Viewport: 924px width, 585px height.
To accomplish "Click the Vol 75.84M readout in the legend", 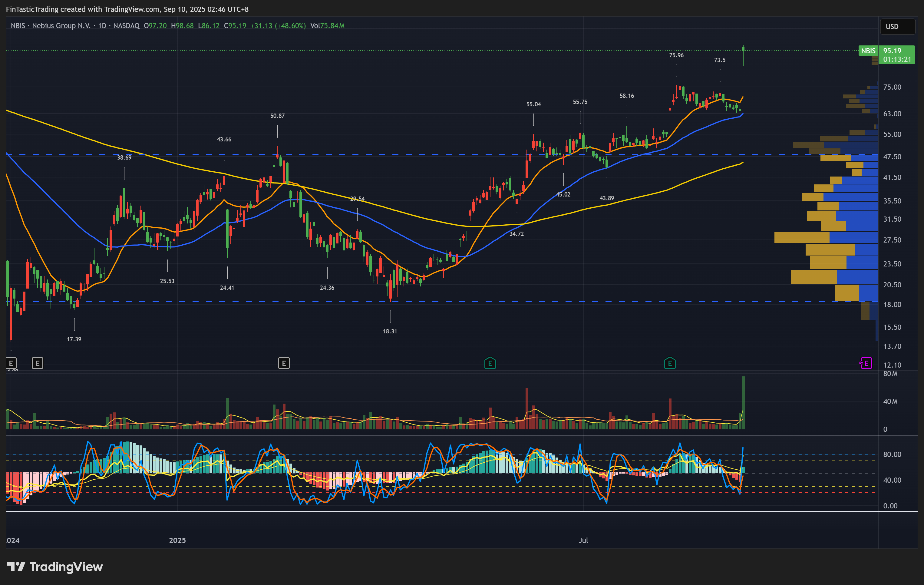I will click(x=327, y=26).
